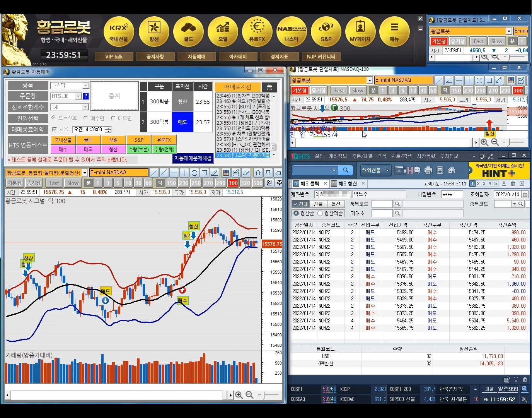Screen dimensions: 532x418
Task: Open 설정 menu in 1Q HTS
Action: [319, 156]
